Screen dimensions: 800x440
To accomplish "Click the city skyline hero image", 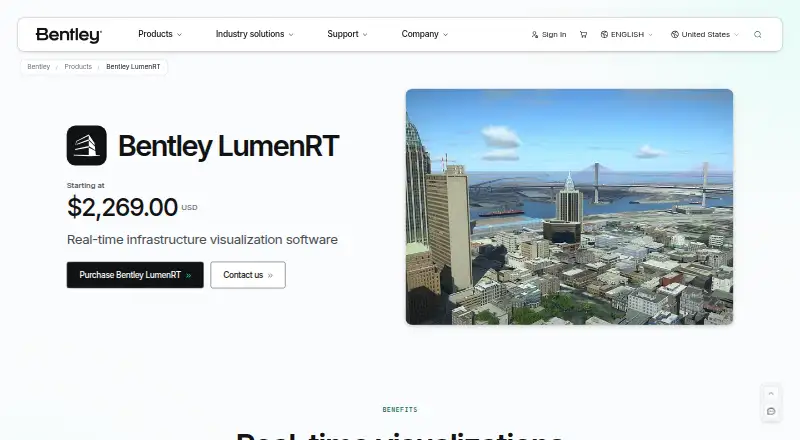I will [569, 207].
